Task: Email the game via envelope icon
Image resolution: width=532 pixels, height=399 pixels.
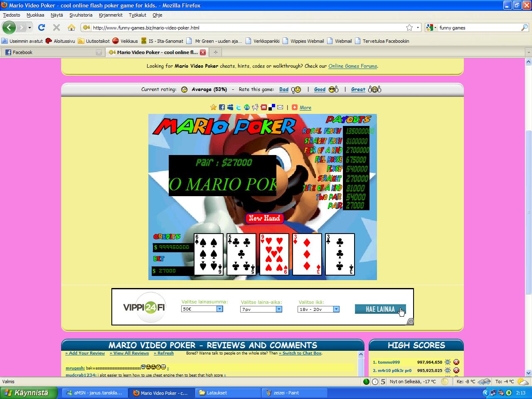Action: (x=280, y=107)
